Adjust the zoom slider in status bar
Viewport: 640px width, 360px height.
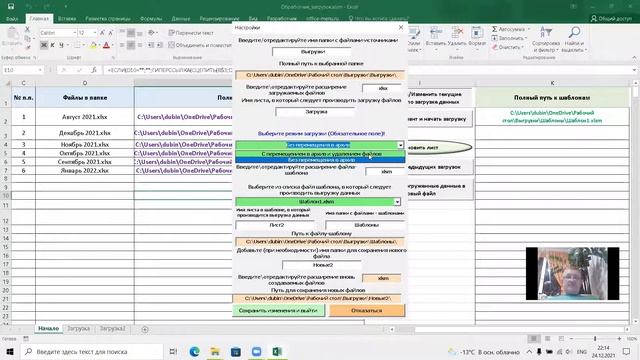point(595,339)
